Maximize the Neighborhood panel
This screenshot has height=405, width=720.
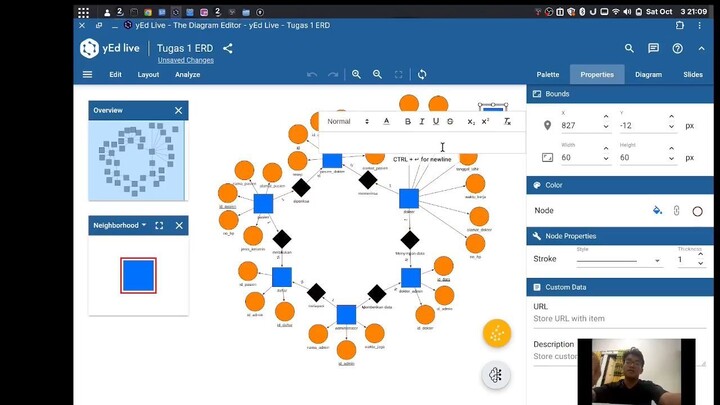point(159,225)
